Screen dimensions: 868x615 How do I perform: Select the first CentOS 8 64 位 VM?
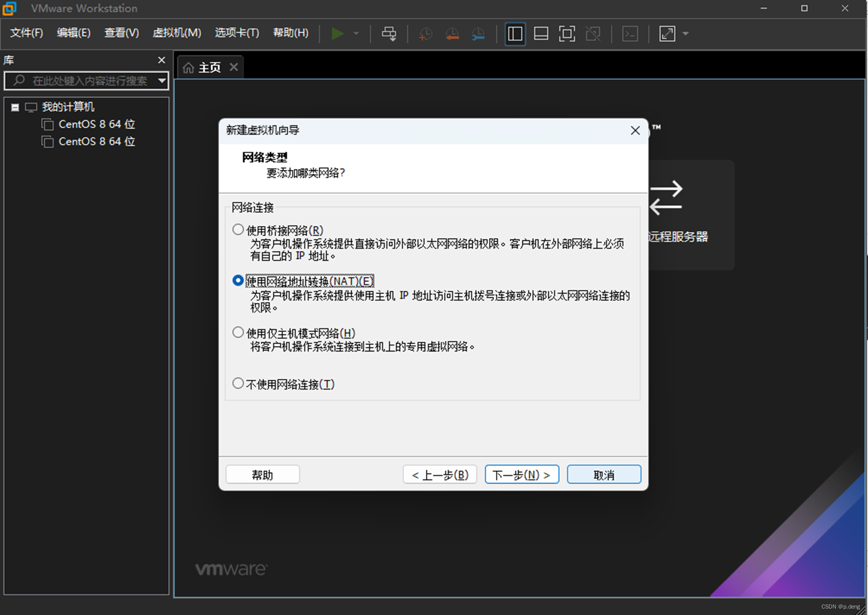pyautogui.click(x=97, y=124)
